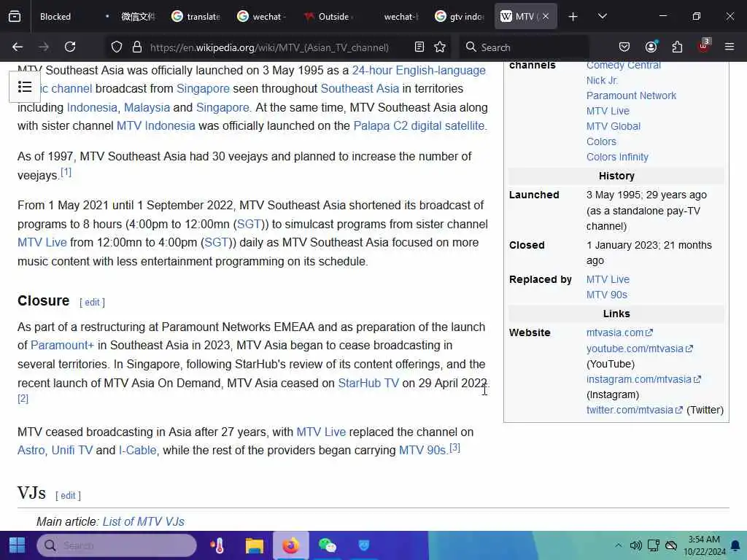Focus the browser Search box

[x=524, y=47]
